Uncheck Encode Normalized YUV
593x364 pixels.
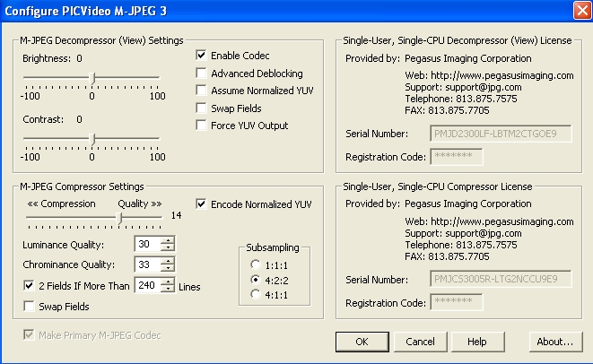pos(201,204)
